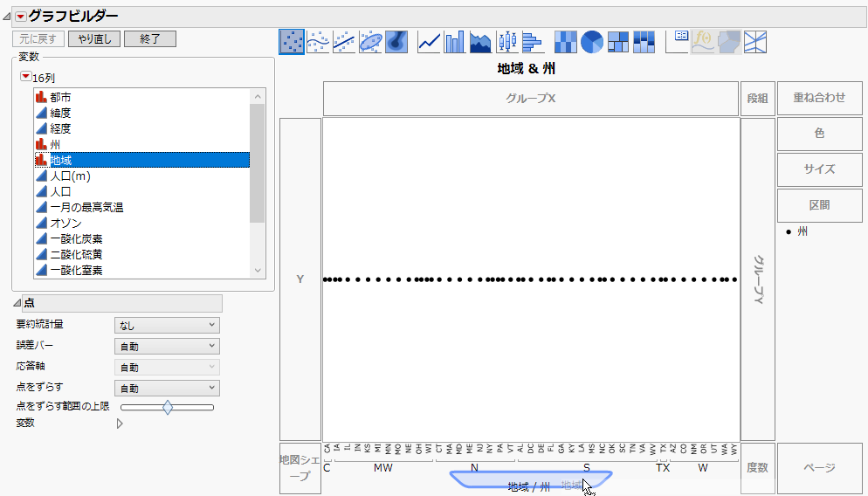Open the disabled 応答軸 dropdown

pyautogui.click(x=167, y=367)
